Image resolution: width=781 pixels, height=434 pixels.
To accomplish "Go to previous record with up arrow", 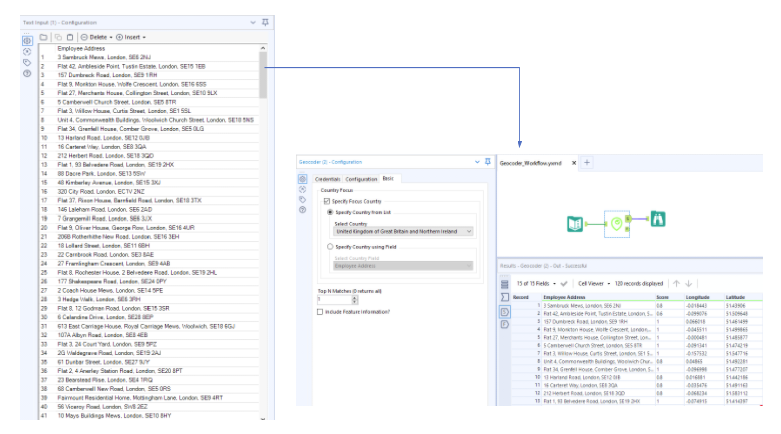I will tap(676, 284).
